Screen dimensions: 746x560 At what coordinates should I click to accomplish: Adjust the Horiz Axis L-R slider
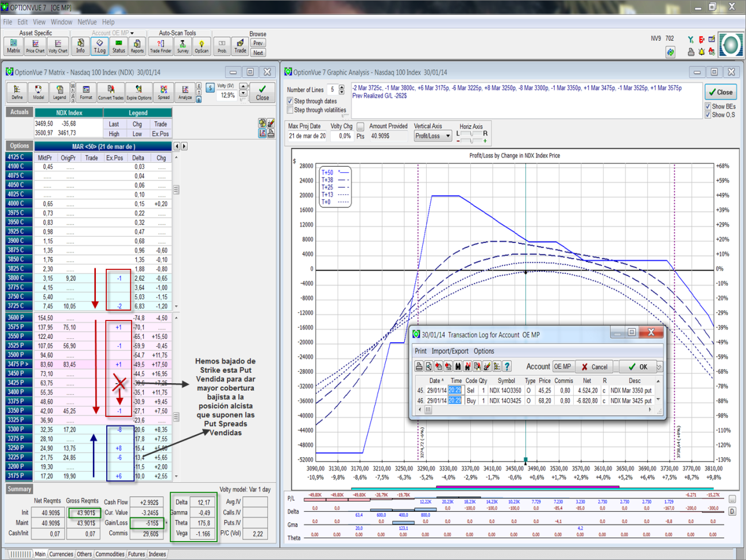point(471,134)
